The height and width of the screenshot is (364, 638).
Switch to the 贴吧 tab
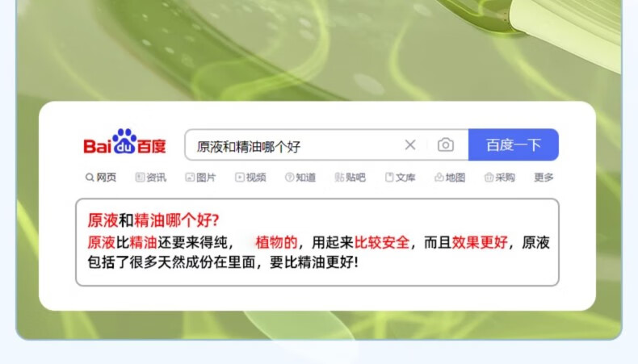350,178
